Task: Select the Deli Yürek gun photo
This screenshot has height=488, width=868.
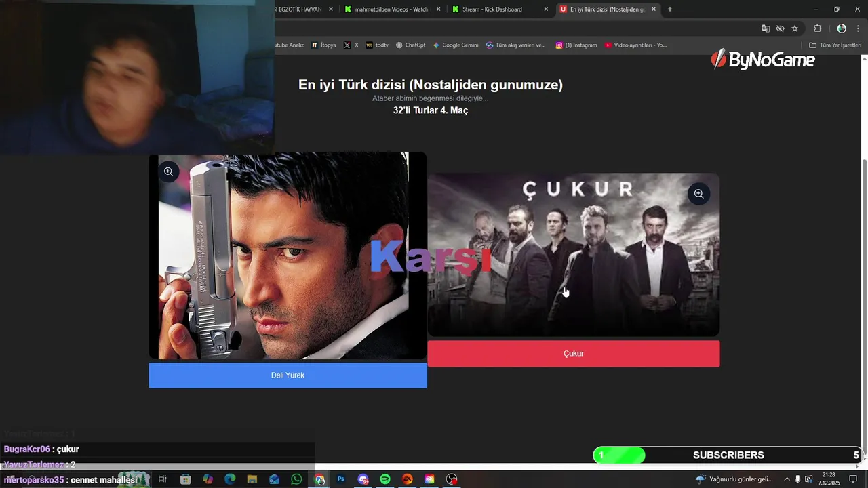Action: [288, 256]
